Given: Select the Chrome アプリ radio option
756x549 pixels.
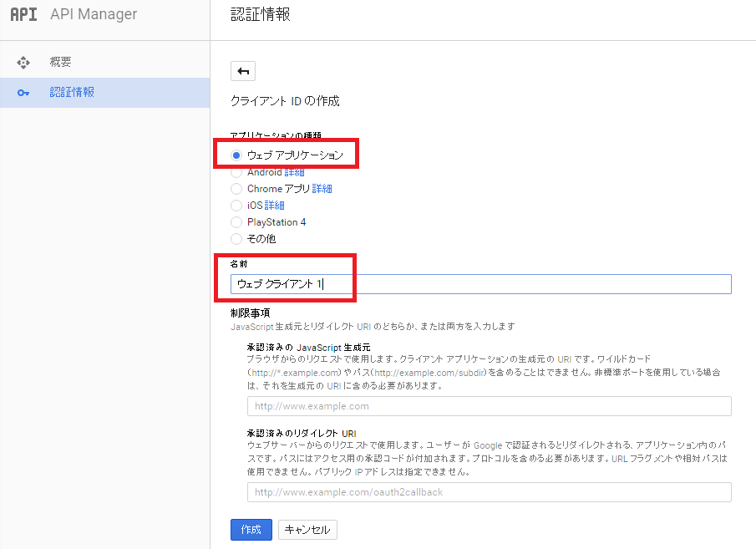Looking at the screenshot, I should tap(236, 189).
